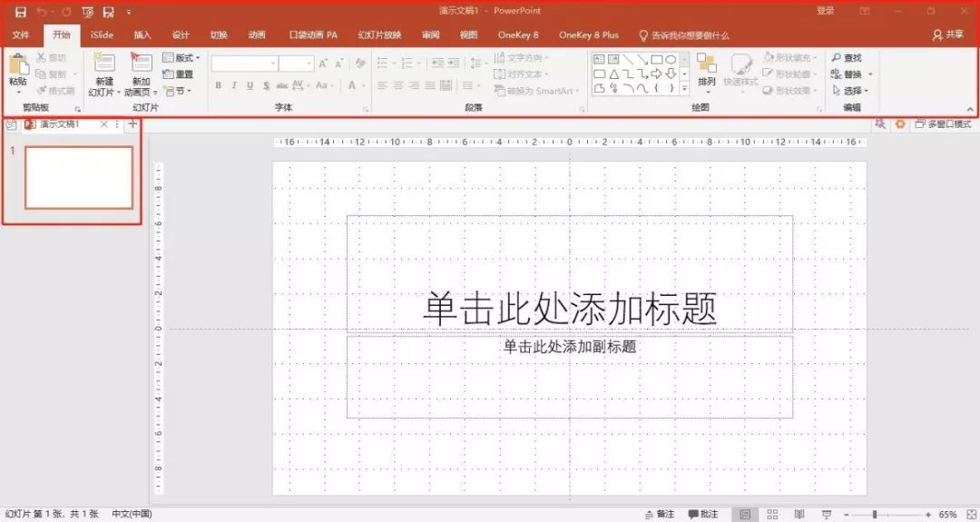This screenshot has width=980, height=522.
Task: Click the 共享 share button
Action: [x=948, y=35]
